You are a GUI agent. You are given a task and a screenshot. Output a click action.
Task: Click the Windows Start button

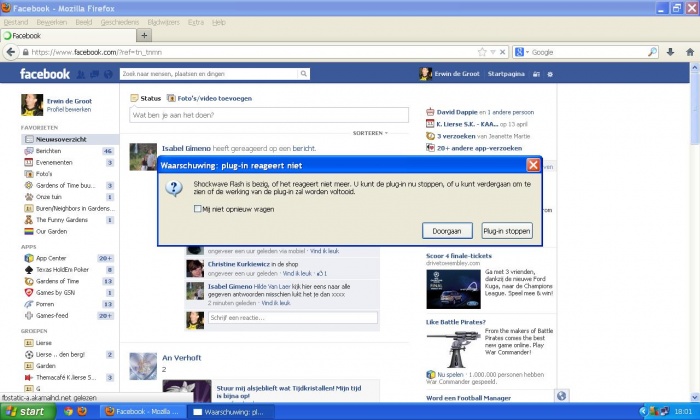pyautogui.click(x=27, y=411)
